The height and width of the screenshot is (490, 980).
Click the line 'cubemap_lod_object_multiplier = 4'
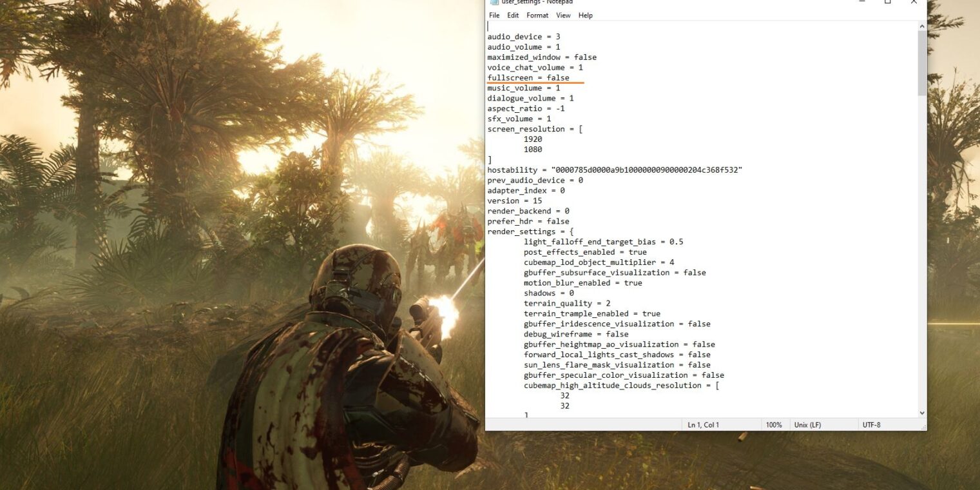pos(599,262)
